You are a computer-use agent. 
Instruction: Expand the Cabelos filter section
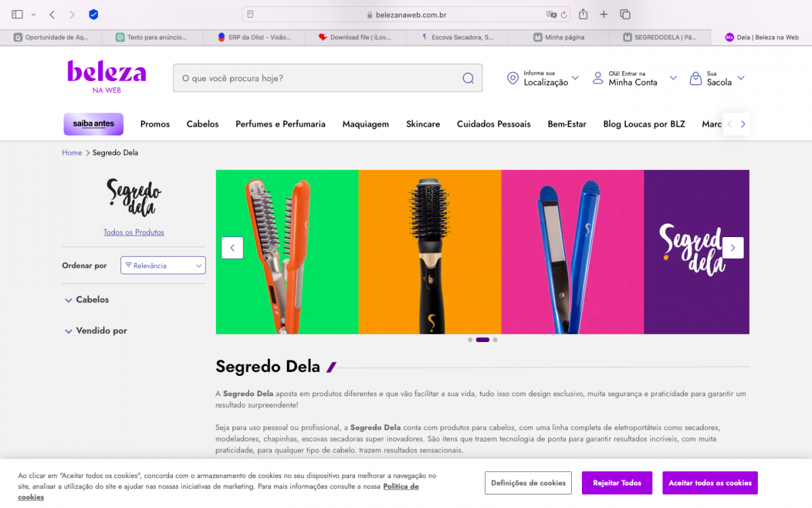[x=87, y=299]
